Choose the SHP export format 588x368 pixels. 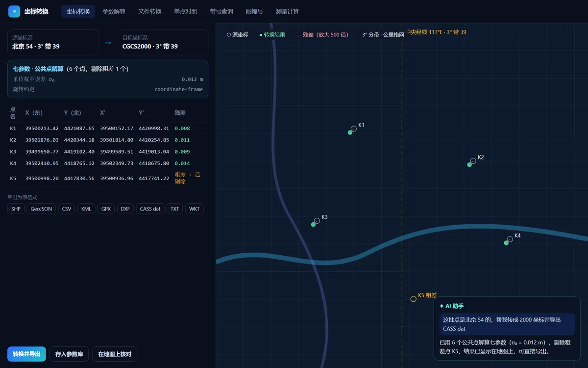pyautogui.click(x=16, y=209)
